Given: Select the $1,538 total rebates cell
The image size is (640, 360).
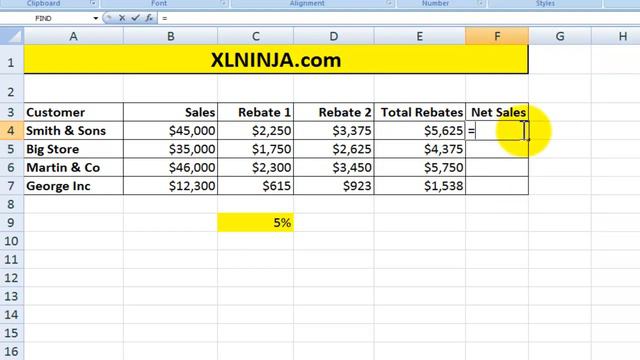Looking at the screenshot, I should 420,186.
